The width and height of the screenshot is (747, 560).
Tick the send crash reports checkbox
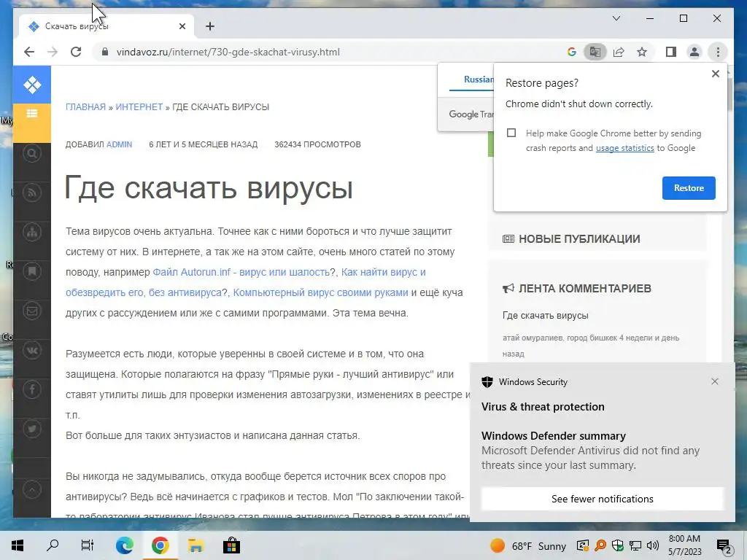coord(511,133)
